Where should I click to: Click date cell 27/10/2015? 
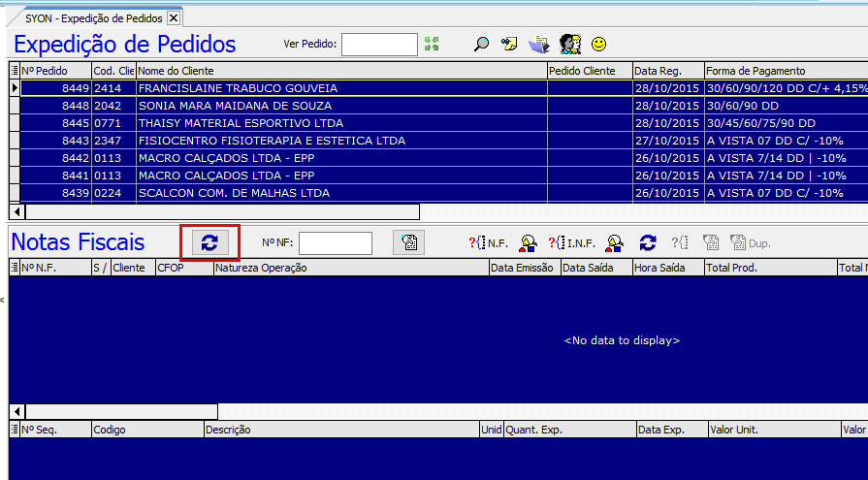[668, 140]
